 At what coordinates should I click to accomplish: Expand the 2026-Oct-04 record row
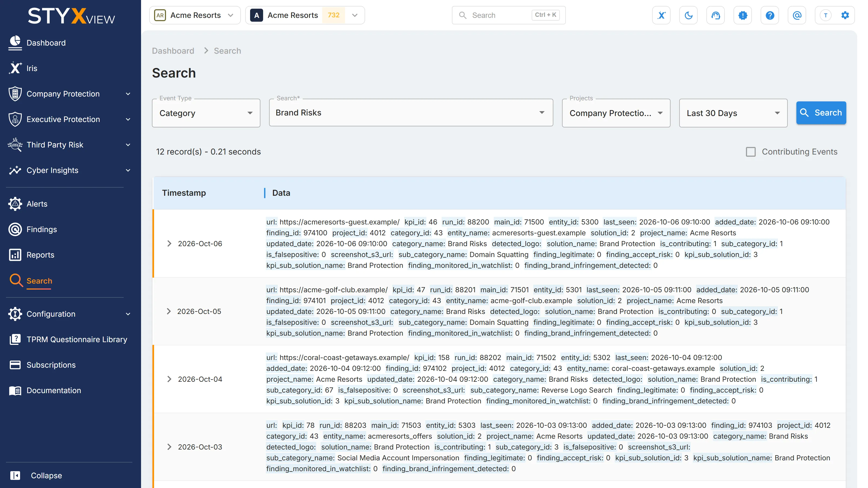point(169,379)
